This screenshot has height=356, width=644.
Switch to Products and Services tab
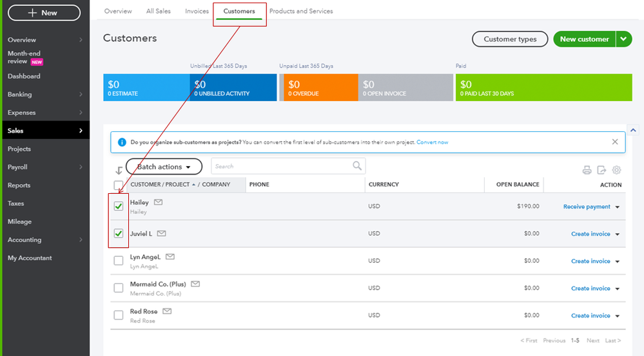pos(301,11)
